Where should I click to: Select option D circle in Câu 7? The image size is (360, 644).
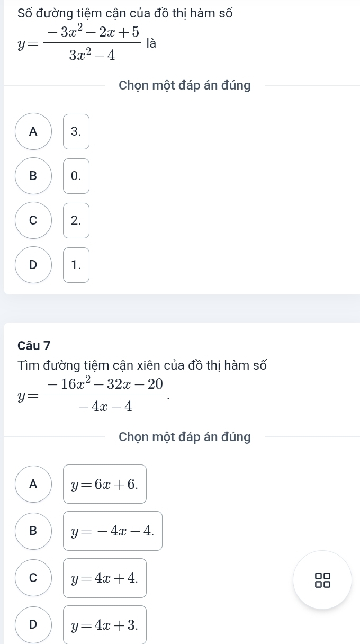(x=33, y=625)
